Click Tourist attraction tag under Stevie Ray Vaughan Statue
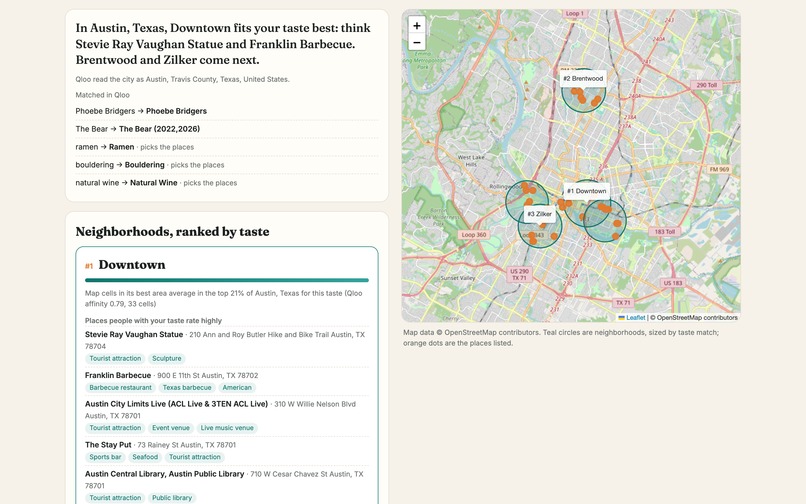806x504 pixels. [x=115, y=358]
